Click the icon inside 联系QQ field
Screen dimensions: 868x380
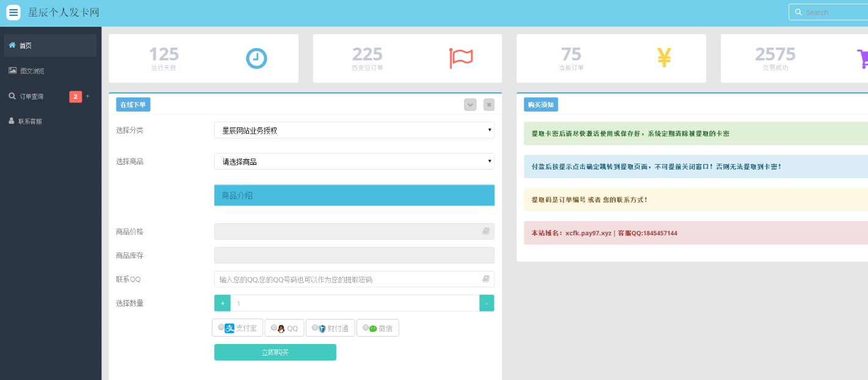486,279
